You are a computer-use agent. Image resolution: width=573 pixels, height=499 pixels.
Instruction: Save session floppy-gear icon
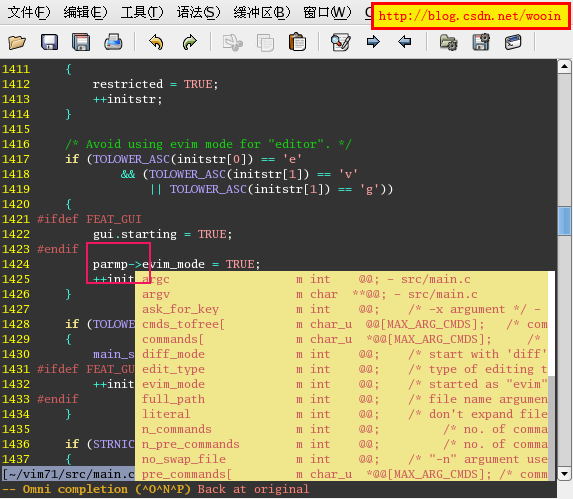481,42
